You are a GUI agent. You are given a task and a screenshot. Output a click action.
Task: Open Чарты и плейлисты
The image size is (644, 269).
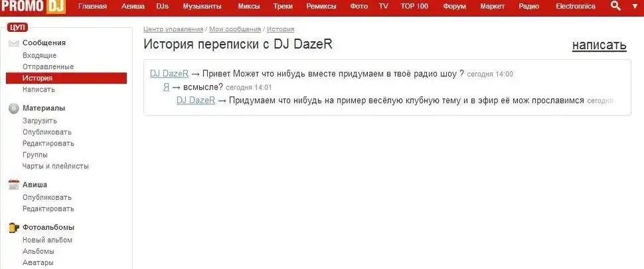coord(55,166)
